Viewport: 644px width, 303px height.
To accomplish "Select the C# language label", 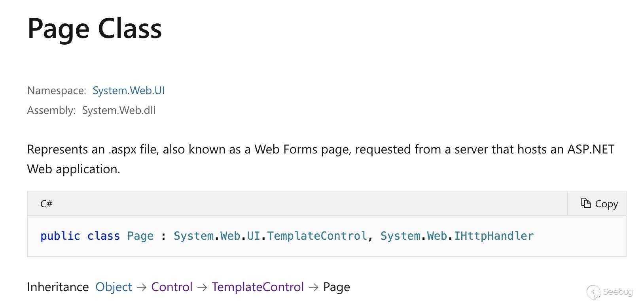I will tap(46, 204).
